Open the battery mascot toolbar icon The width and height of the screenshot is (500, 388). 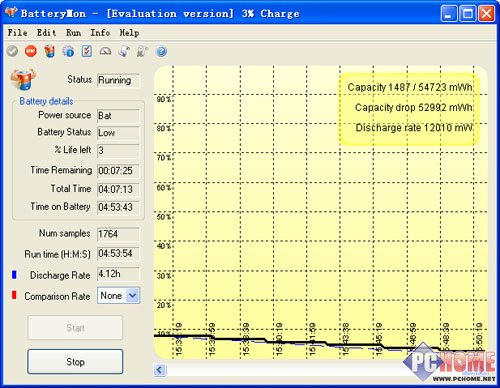[49, 51]
